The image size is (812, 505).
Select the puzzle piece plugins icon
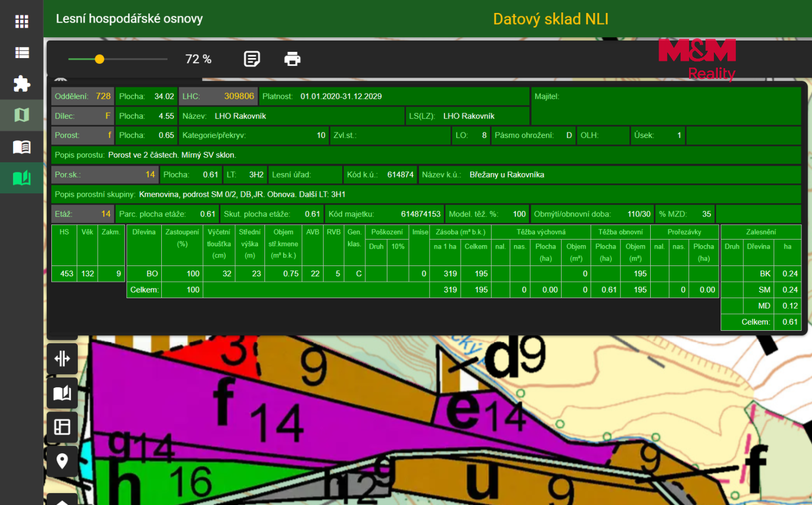21,84
